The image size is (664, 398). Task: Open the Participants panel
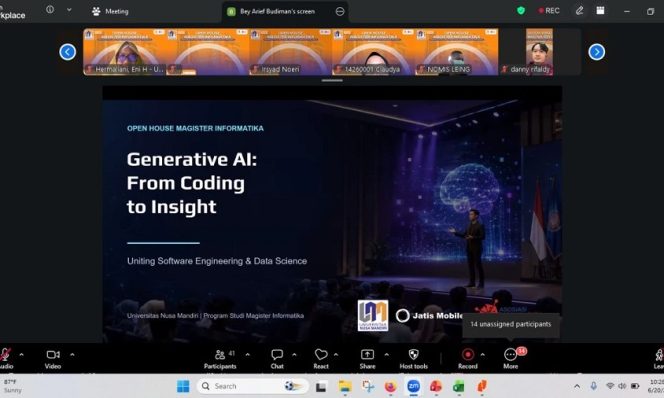pyautogui.click(x=220, y=359)
